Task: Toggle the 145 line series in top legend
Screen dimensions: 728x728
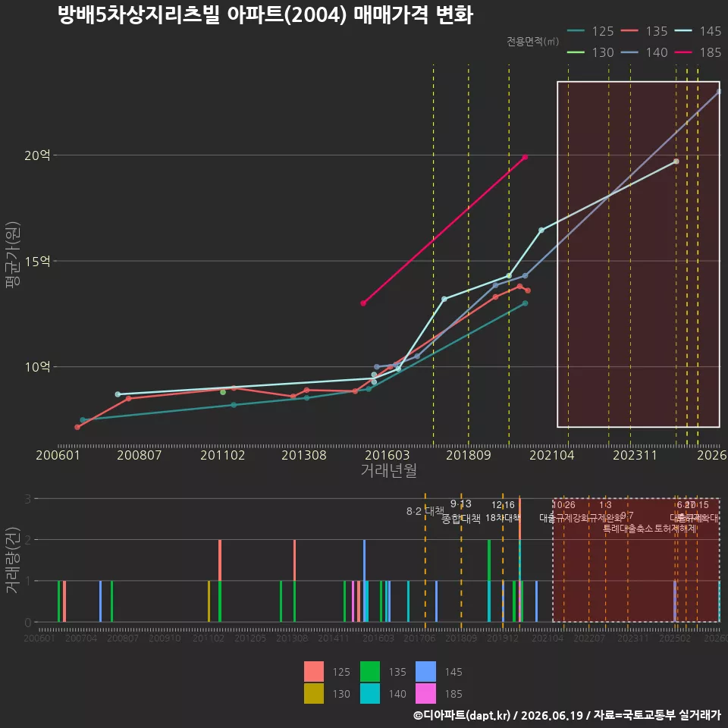Action: click(698, 31)
